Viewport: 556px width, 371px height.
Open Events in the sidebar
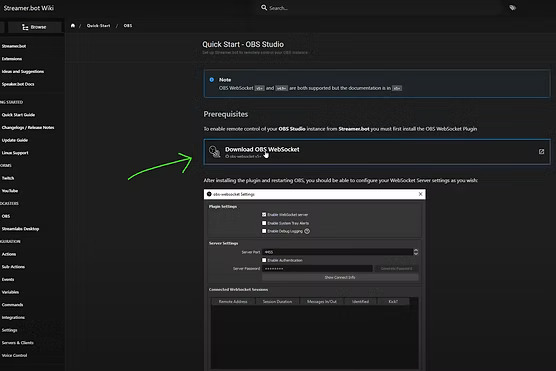[x=8, y=279]
